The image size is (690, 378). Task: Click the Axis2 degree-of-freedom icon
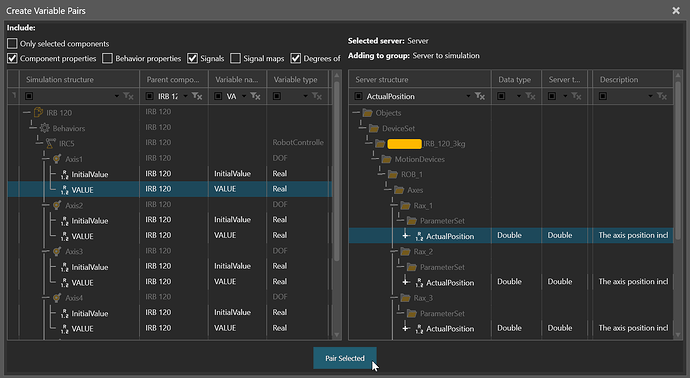coord(57,205)
